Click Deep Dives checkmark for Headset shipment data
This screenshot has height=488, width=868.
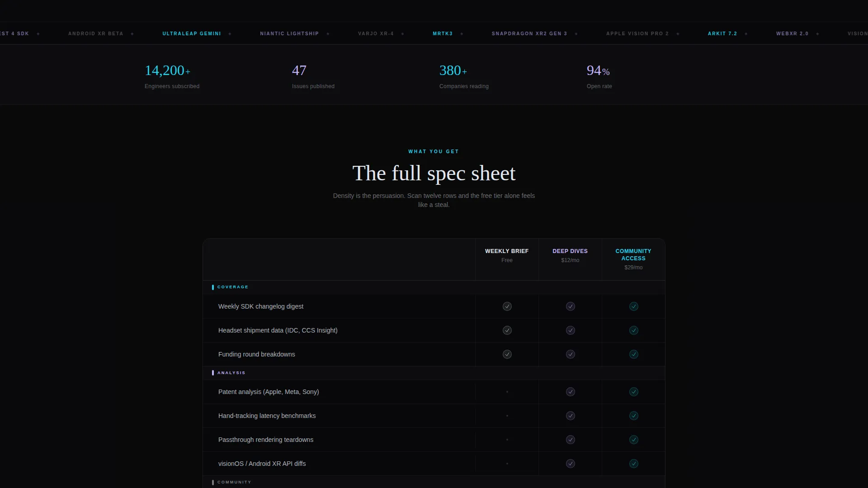click(x=570, y=330)
